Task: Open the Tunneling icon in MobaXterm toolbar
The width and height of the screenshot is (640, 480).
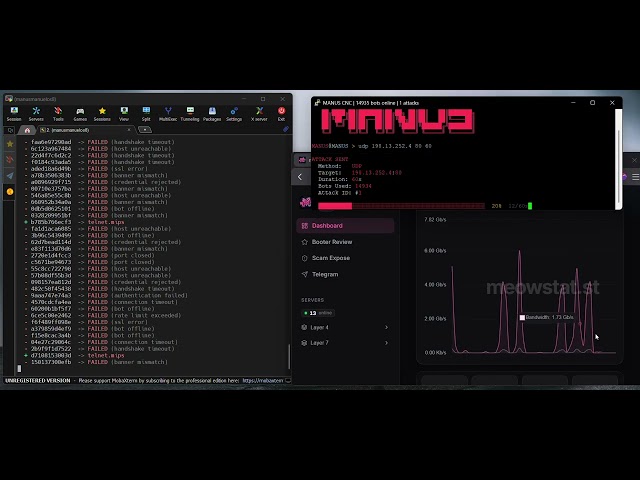Action: pyautogui.click(x=190, y=113)
